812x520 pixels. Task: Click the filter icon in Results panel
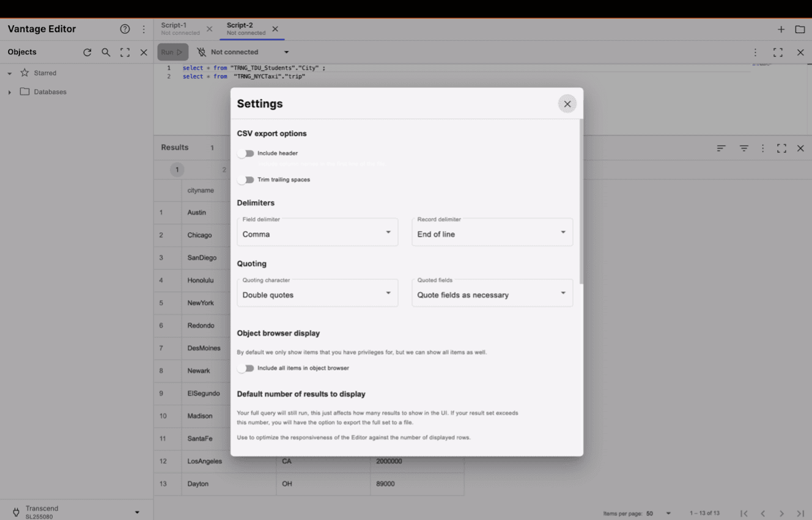[744, 148]
